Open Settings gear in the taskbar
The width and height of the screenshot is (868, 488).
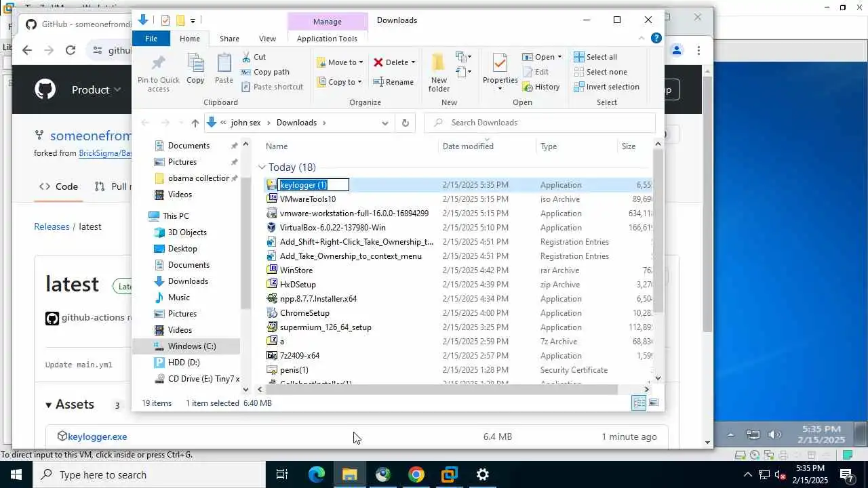tap(483, 474)
